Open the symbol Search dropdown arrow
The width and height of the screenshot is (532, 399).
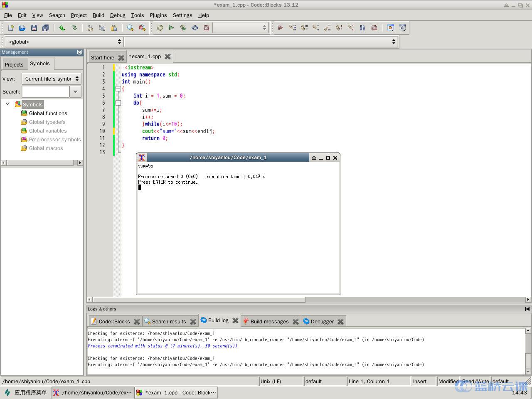tap(76, 91)
